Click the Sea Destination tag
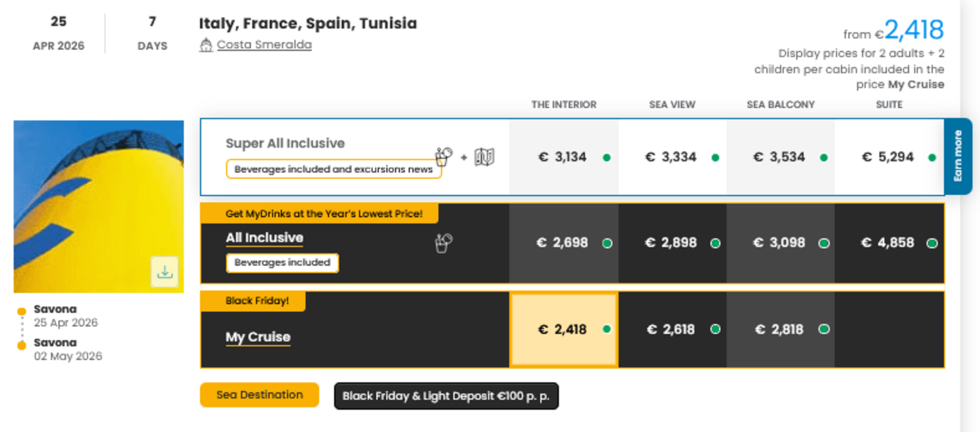 coord(259,395)
